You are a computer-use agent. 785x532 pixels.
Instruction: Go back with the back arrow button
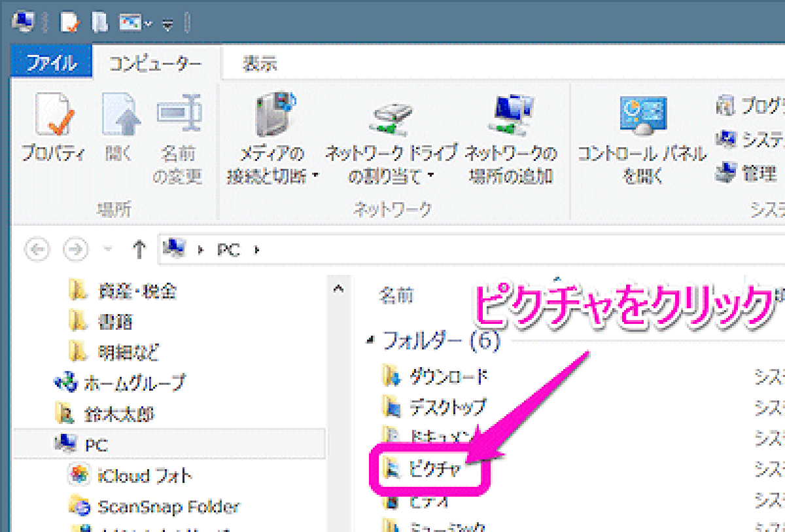pyautogui.click(x=37, y=249)
